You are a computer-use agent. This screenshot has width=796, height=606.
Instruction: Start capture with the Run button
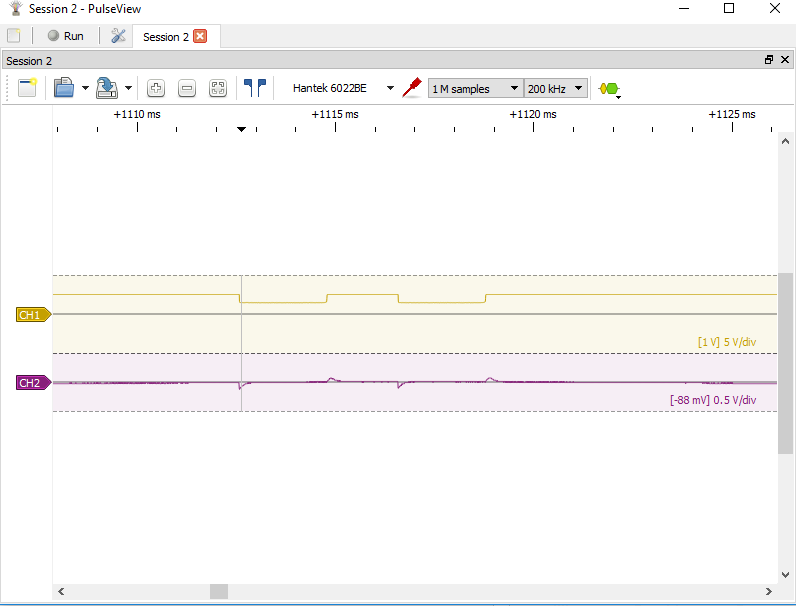65,36
